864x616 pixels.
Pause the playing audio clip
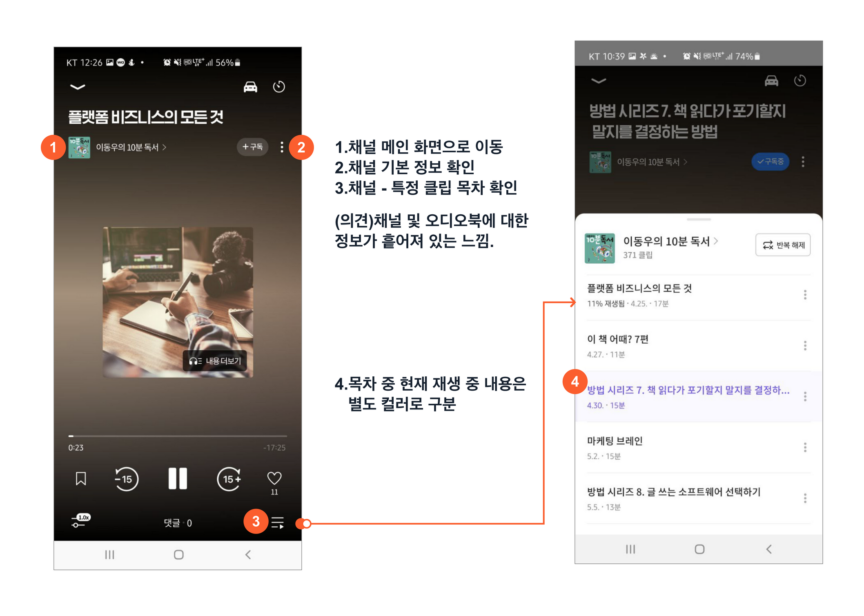pos(178,478)
